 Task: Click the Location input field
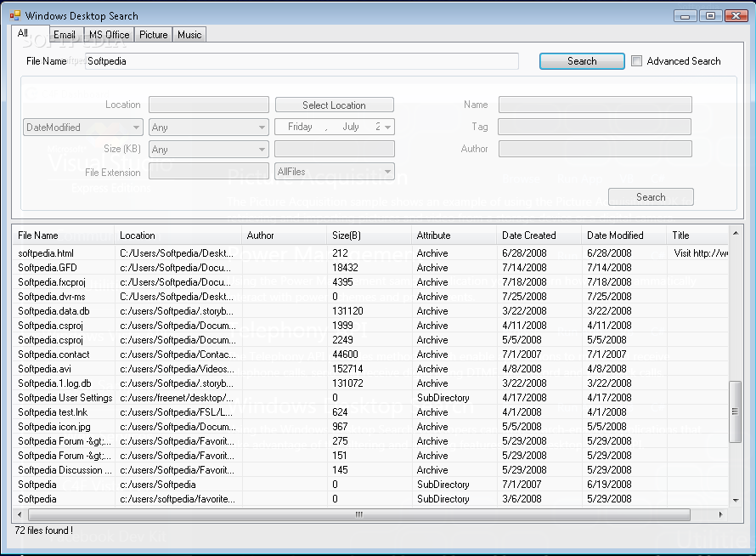click(209, 105)
